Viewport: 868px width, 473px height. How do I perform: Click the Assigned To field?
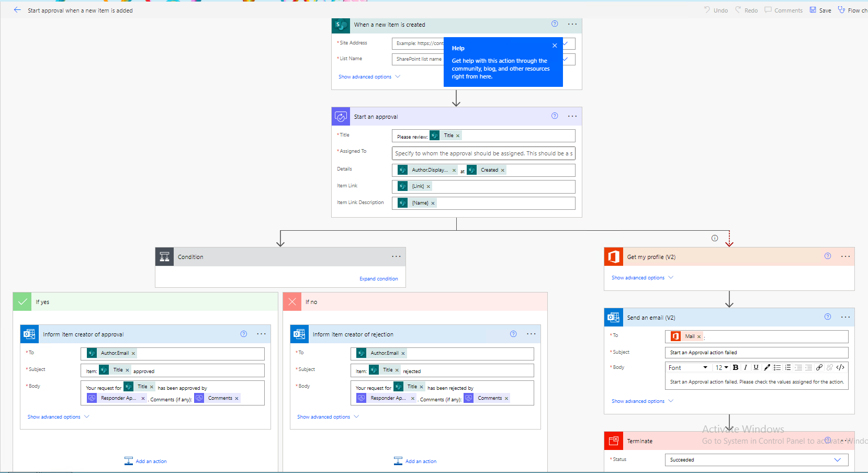coord(483,153)
